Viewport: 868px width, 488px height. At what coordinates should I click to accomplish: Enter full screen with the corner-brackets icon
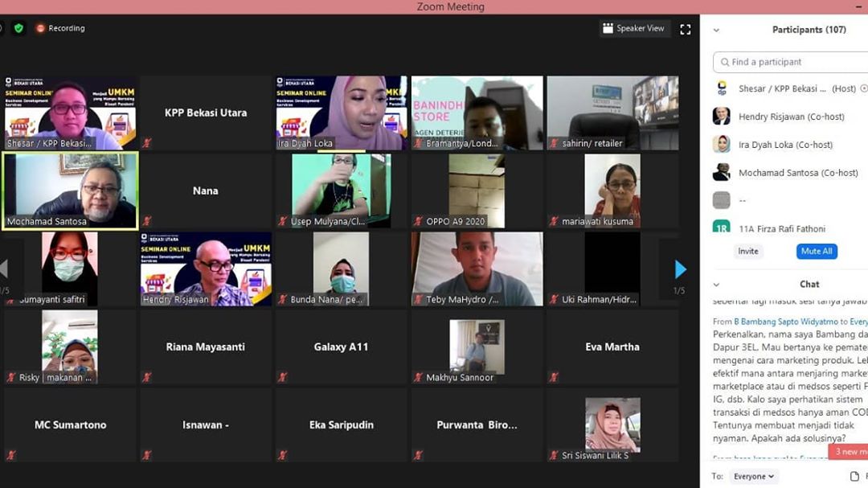pos(686,29)
